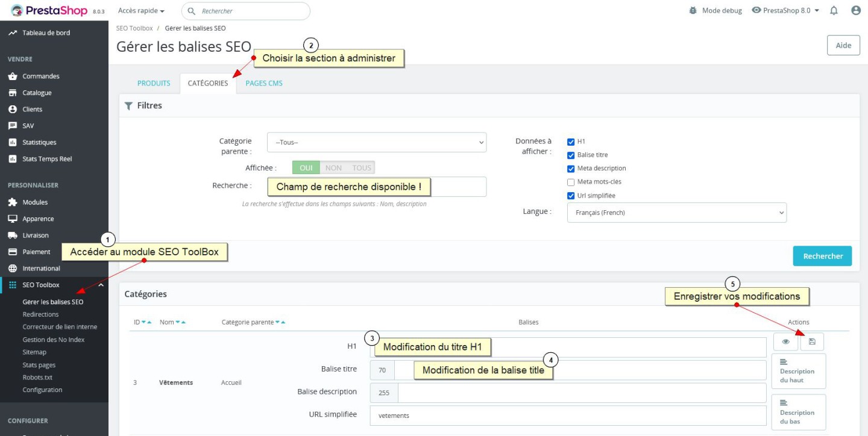Screen dimensions: 868x436
Task: Click the H1 input for Vêtements
Action: tap(568, 347)
